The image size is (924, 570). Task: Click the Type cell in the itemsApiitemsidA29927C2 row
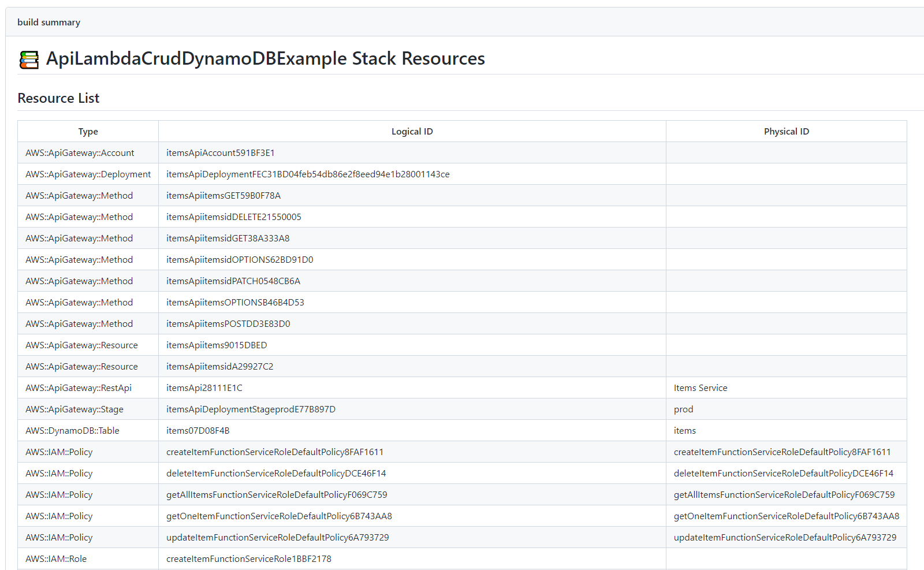point(88,366)
